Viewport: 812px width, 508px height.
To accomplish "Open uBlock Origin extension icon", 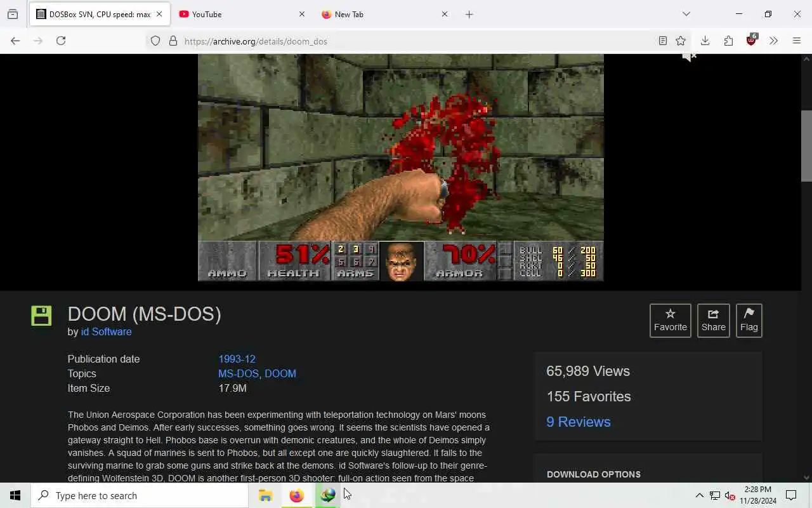I will (752, 41).
